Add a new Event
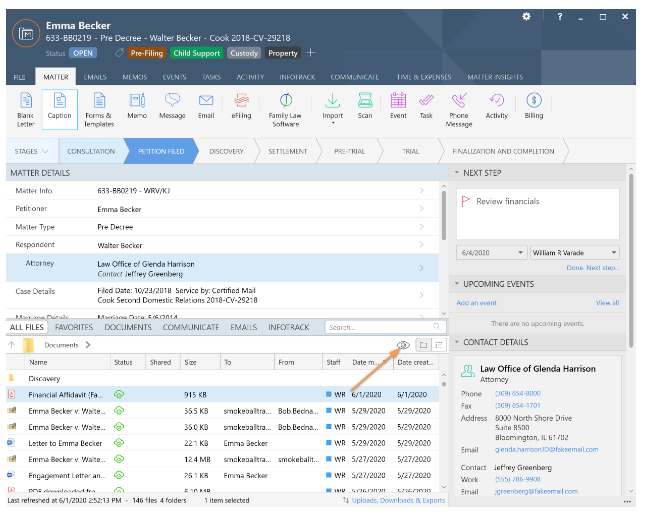The height and width of the screenshot is (514, 650). pos(398,106)
